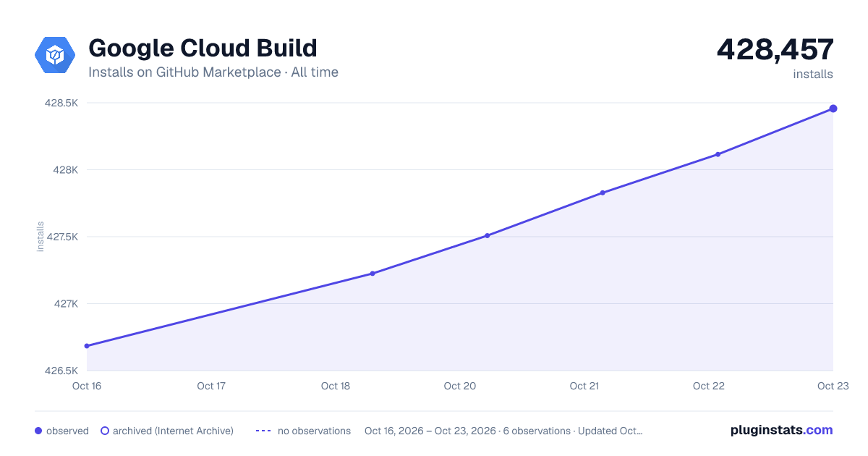Click the dashed no observations legend marker
This screenshot has width=868, height=456.
(263, 431)
